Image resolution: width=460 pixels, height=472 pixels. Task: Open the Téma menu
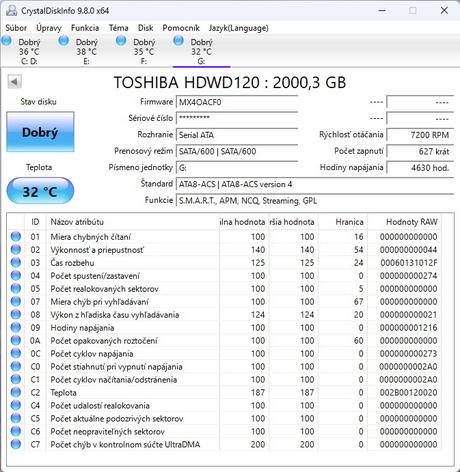pos(118,28)
